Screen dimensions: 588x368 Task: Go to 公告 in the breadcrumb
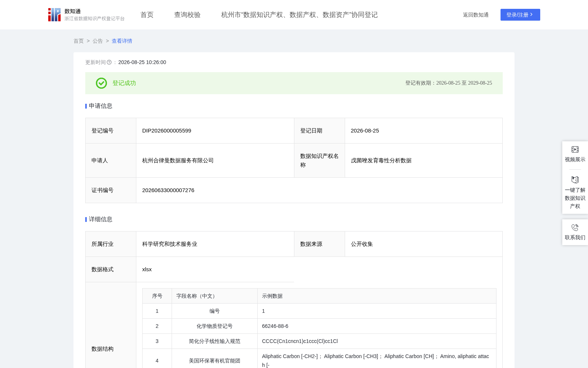coord(98,41)
